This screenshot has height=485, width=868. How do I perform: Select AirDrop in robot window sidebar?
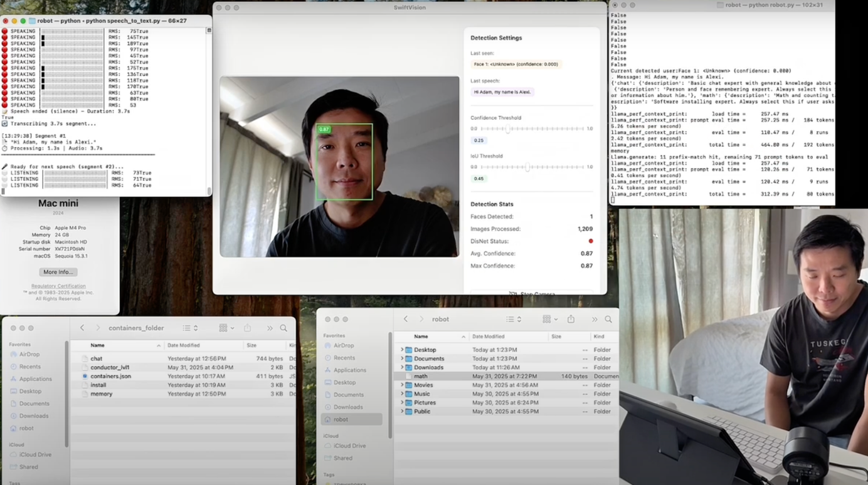click(344, 345)
